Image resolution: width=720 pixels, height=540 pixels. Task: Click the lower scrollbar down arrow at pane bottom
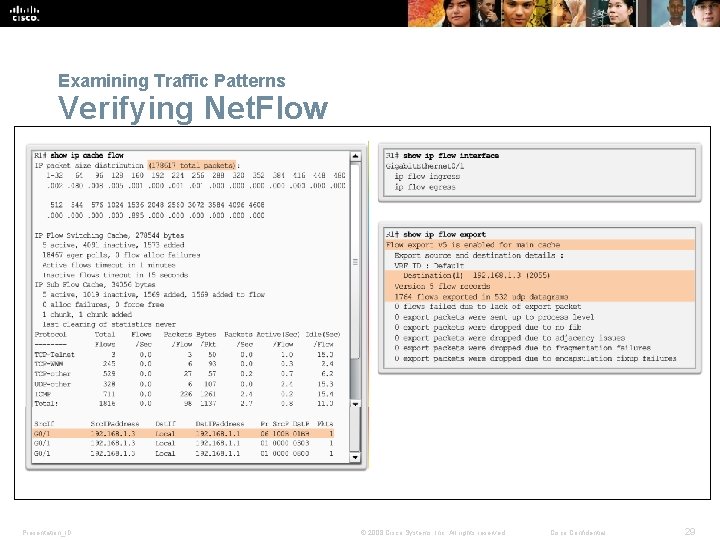coord(355,457)
